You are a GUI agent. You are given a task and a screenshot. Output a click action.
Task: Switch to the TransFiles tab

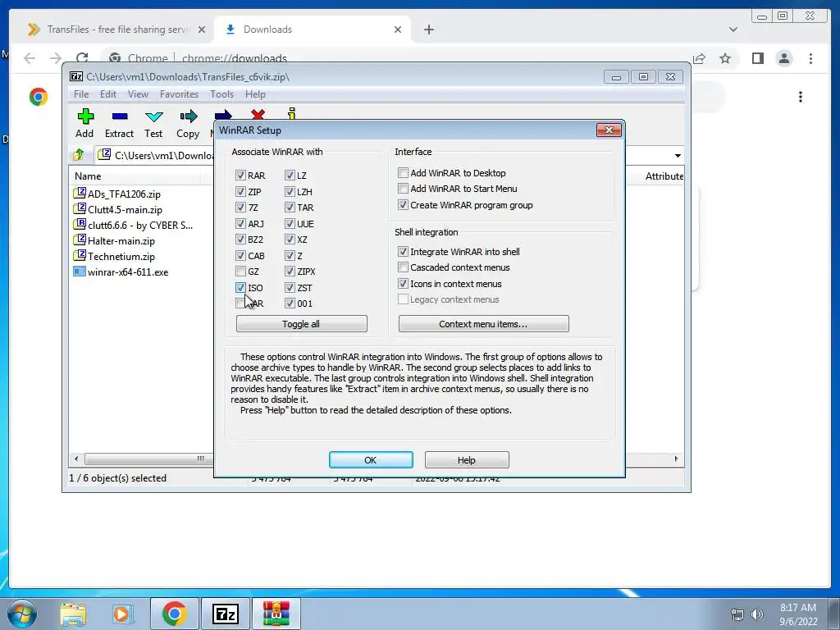click(x=116, y=30)
